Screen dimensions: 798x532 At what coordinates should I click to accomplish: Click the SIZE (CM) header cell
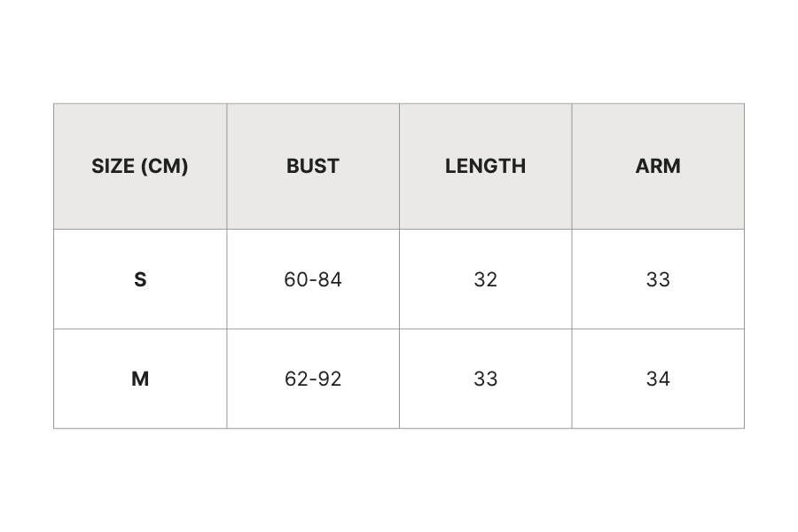(140, 167)
